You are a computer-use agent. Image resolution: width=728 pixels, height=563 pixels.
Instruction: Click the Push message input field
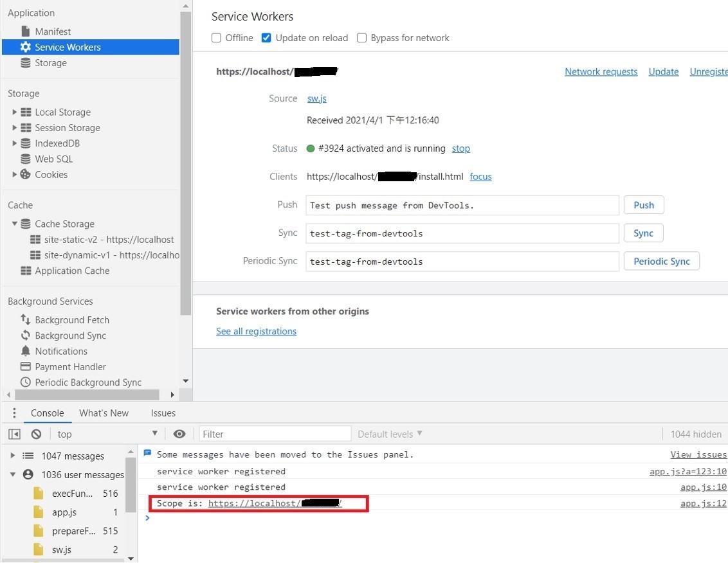click(x=462, y=205)
